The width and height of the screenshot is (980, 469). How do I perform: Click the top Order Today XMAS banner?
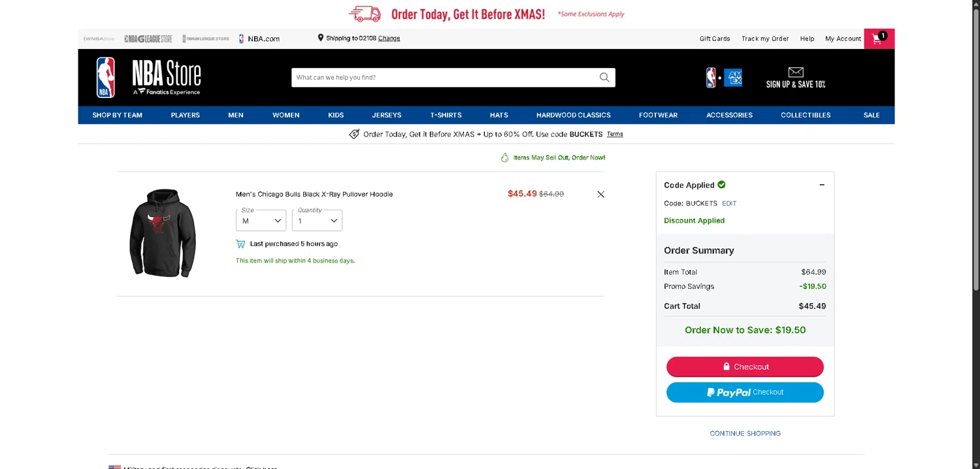click(x=487, y=14)
